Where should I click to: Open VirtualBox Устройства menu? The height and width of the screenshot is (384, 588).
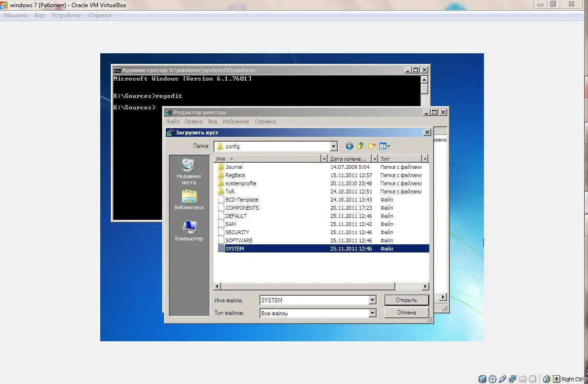pos(66,15)
